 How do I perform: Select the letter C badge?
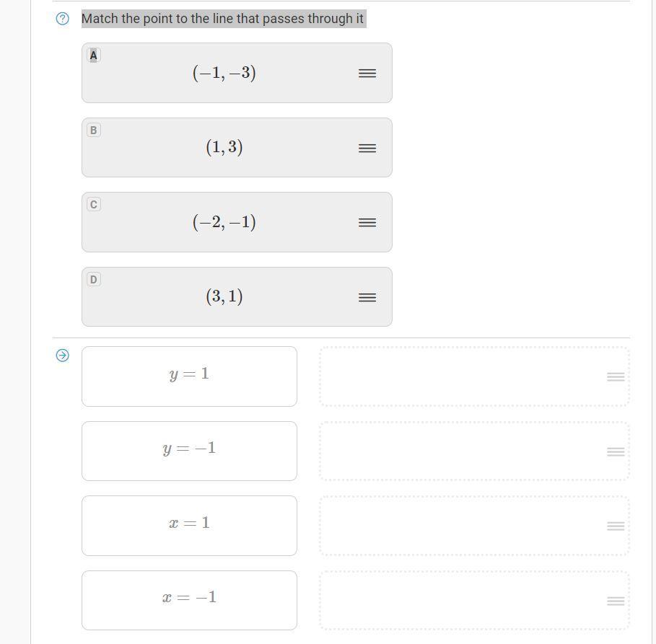[x=93, y=205]
